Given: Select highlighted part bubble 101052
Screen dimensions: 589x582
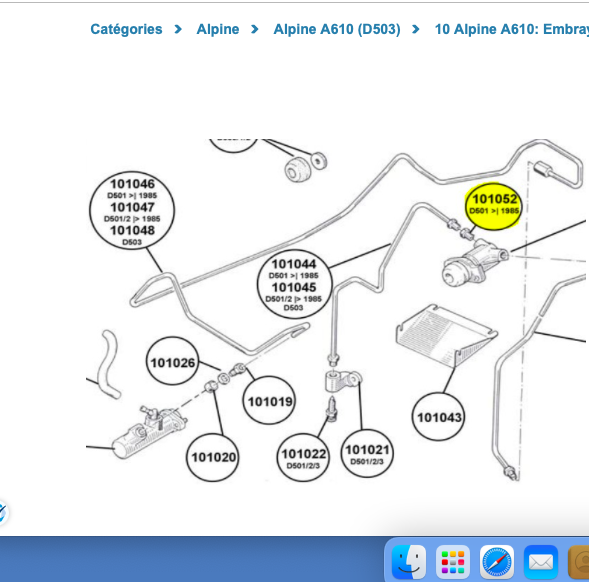Looking at the screenshot, I should pyautogui.click(x=493, y=206).
